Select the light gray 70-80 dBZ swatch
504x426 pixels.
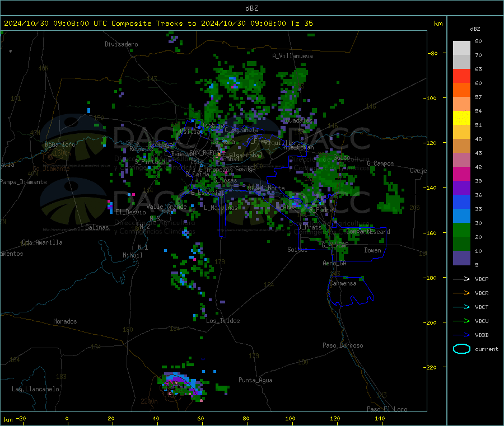[461, 48]
